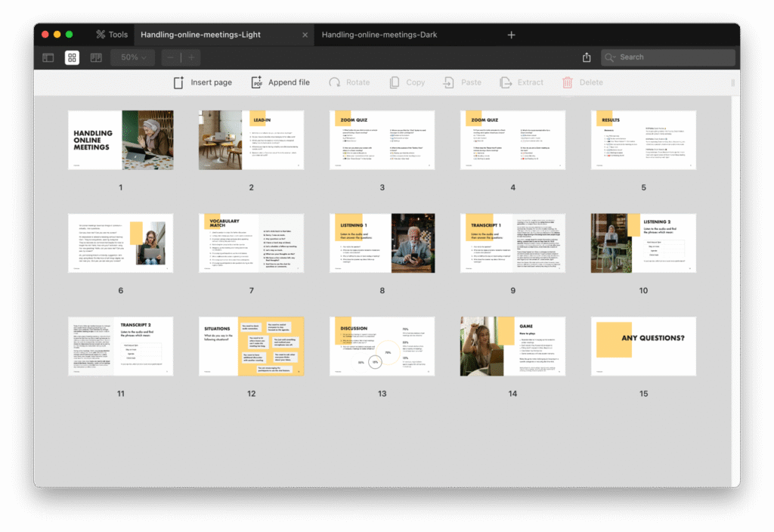The image size is (774, 532).
Task: Show the sidebar panel view
Action: click(48, 57)
